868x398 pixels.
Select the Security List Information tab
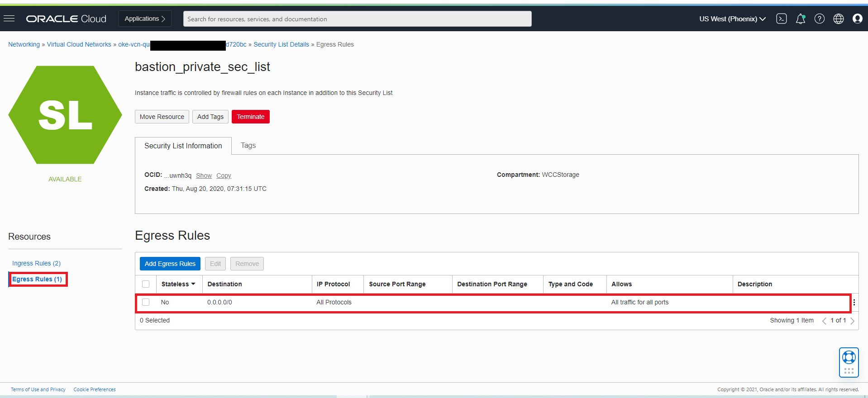click(183, 146)
